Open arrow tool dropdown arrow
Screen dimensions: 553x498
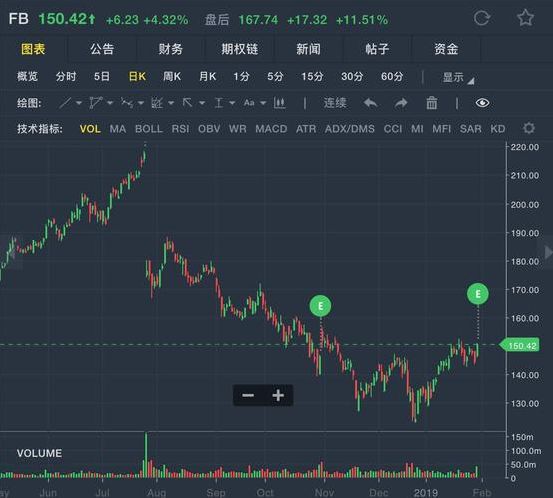(202, 103)
